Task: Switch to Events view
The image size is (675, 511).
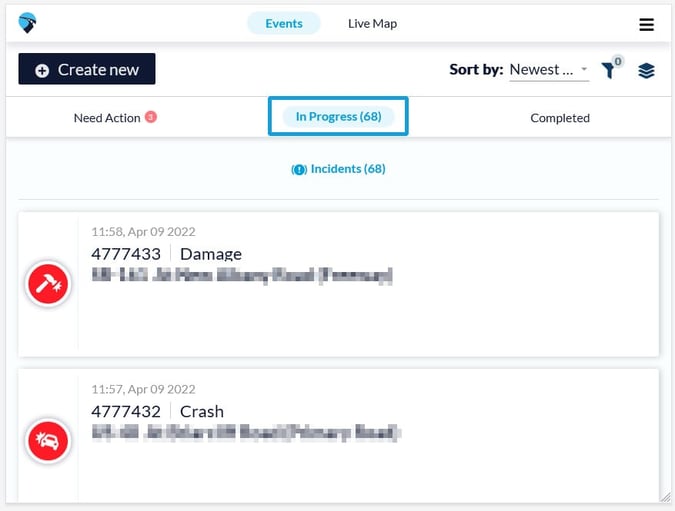Action: click(x=284, y=23)
